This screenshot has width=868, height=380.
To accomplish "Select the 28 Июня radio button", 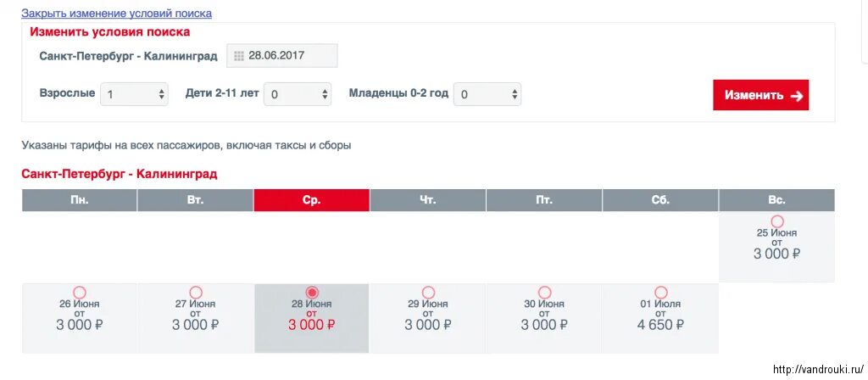I will click(x=312, y=293).
